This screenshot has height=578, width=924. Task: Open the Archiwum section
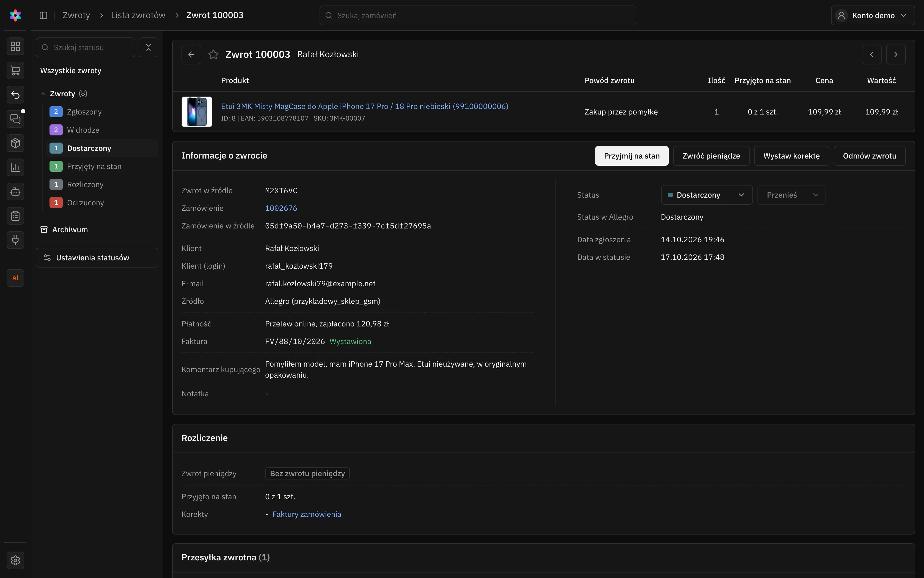pyautogui.click(x=97, y=229)
